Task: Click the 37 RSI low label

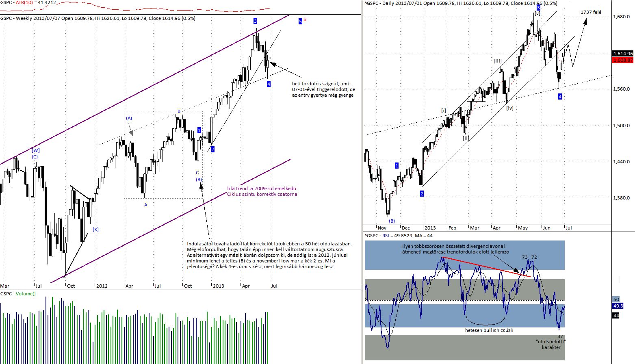Action: click(x=560, y=336)
